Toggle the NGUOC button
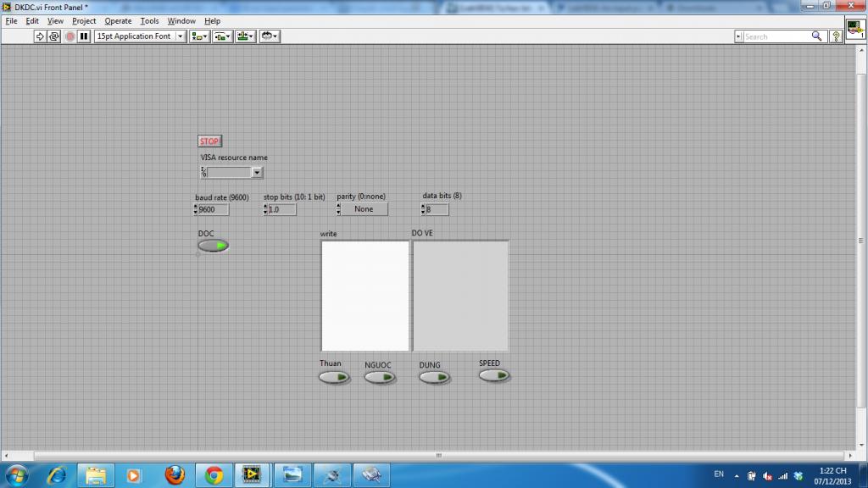Image resolution: width=868 pixels, height=488 pixels. (x=380, y=377)
